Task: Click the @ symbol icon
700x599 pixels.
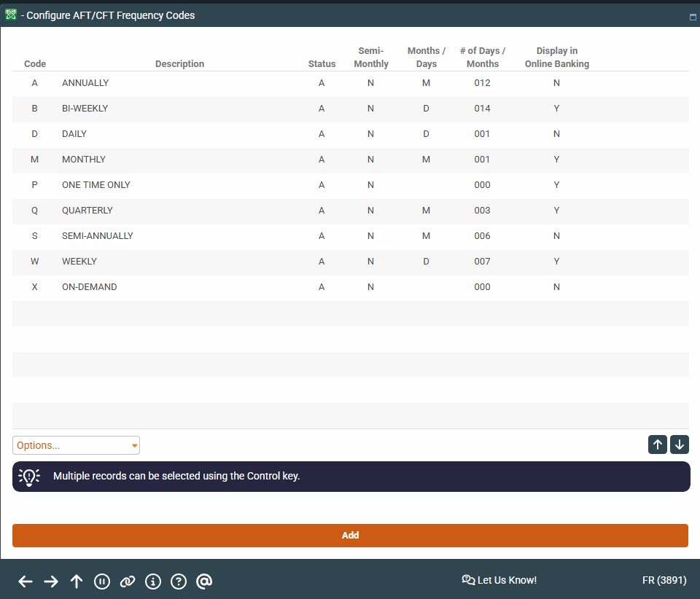Action: [204, 581]
